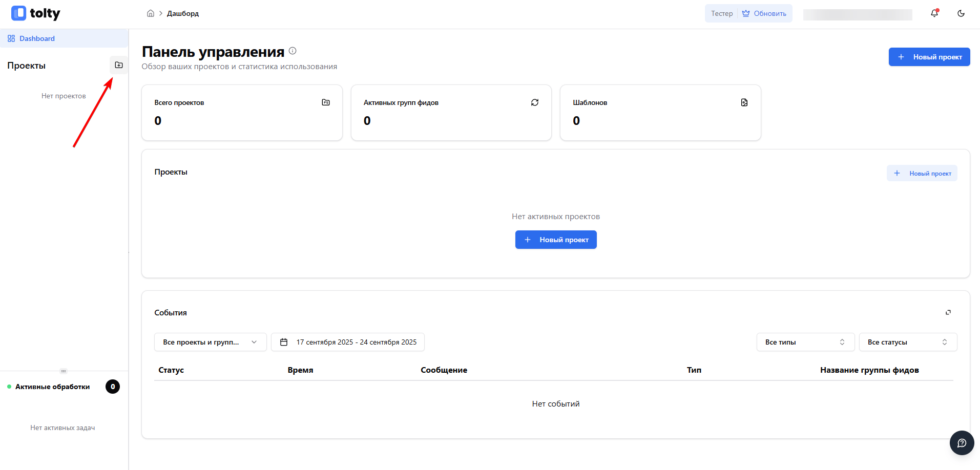Open the Dashboard sidebar item
Image resolution: width=980 pixels, height=470 pixels.
coord(64,38)
